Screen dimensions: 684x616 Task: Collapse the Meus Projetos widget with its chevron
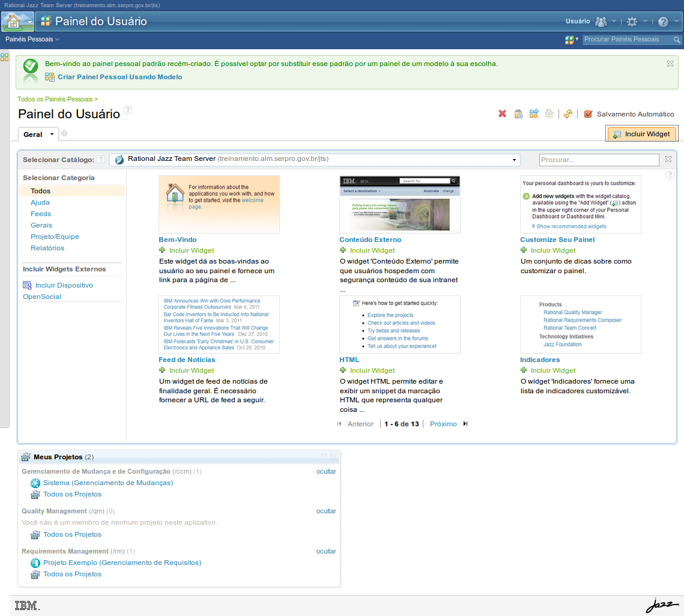[324, 456]
